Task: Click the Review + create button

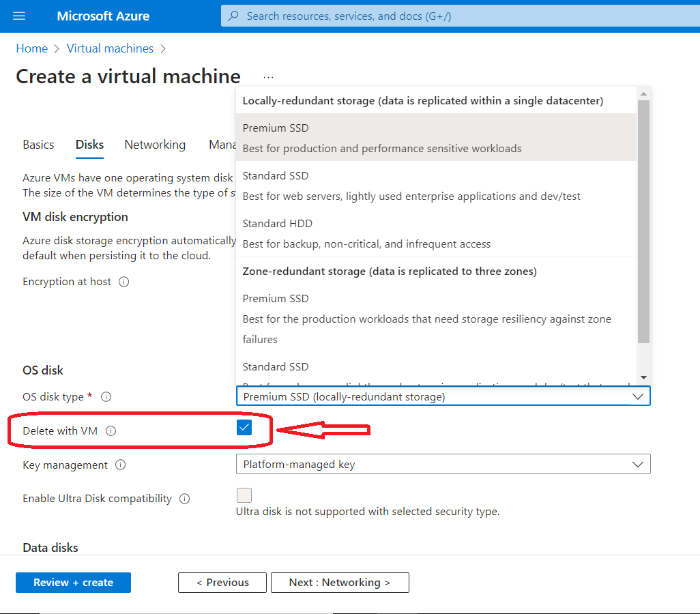Action: point(73,583)
